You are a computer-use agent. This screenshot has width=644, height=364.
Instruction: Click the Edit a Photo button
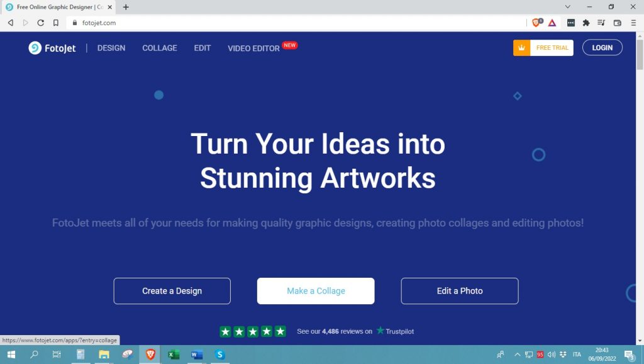[460, 291]
